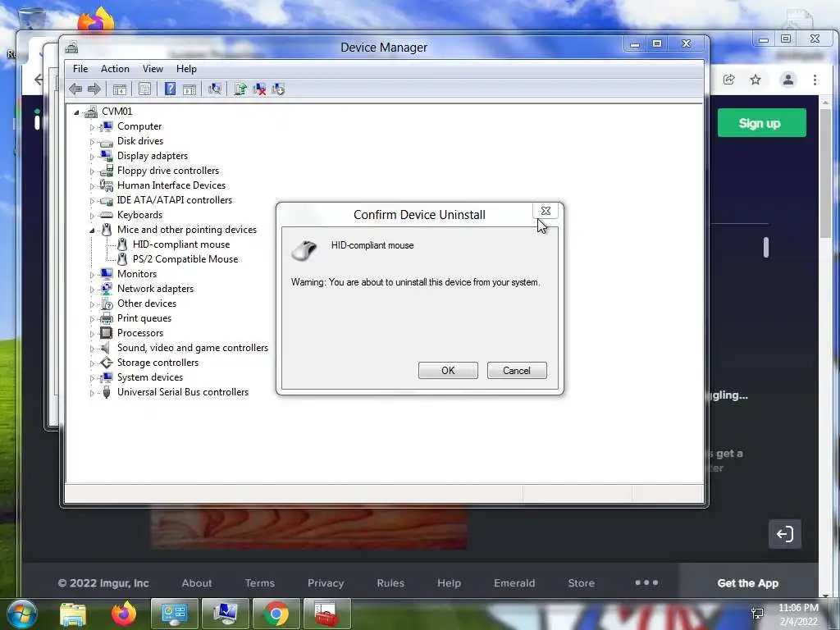Click the Forward arrow in Device Manager toolbar
This screenshot has height=630, width=840.
click(94, 89)
